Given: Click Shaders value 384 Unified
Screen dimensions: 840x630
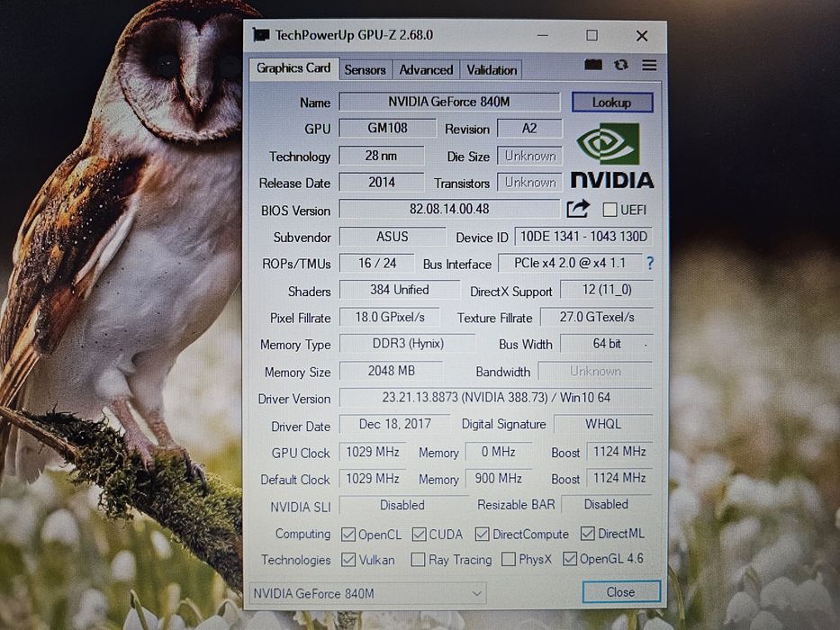Looking at the screenshot, I should (x=400, y=290).
